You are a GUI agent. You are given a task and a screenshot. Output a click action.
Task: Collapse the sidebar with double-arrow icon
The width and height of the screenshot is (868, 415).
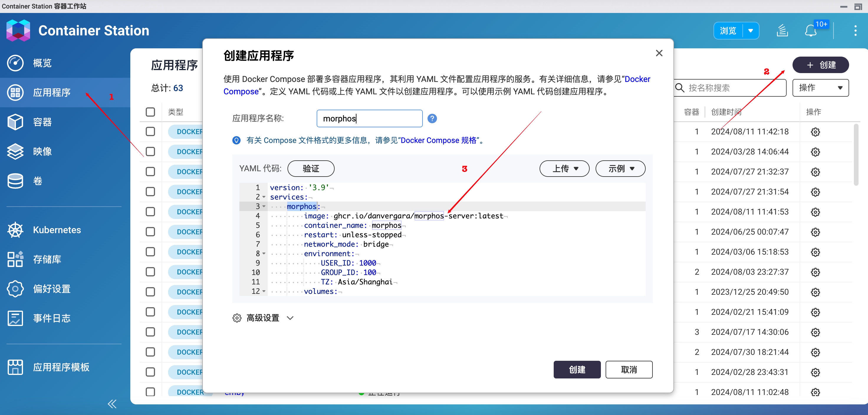[112, 403]
